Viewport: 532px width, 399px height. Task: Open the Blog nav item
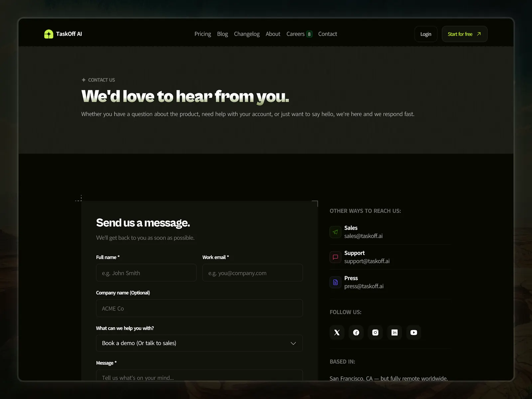(x=222, y=34)
